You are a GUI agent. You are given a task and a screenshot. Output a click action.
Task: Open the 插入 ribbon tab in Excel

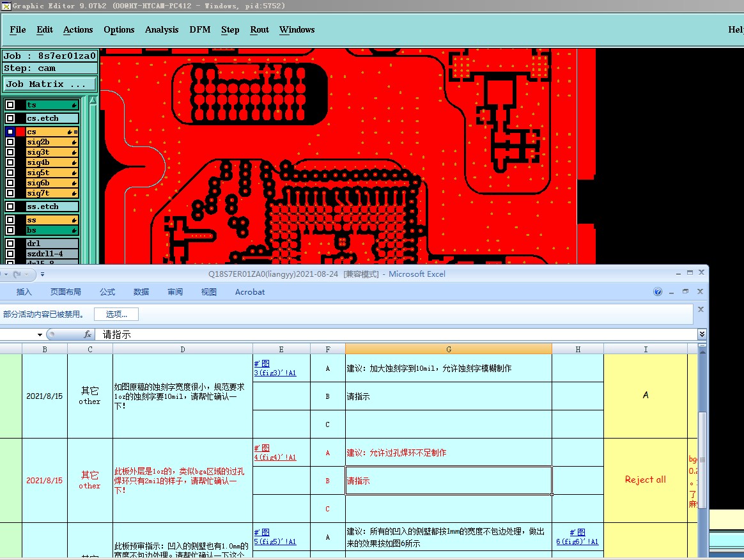(x=24, y=292)
